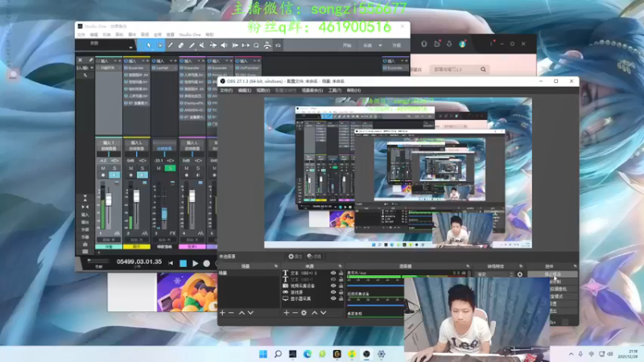Open the 文件 menu in Studio One
The width and height of the screenshot is (644, 362).
point(81,35)
